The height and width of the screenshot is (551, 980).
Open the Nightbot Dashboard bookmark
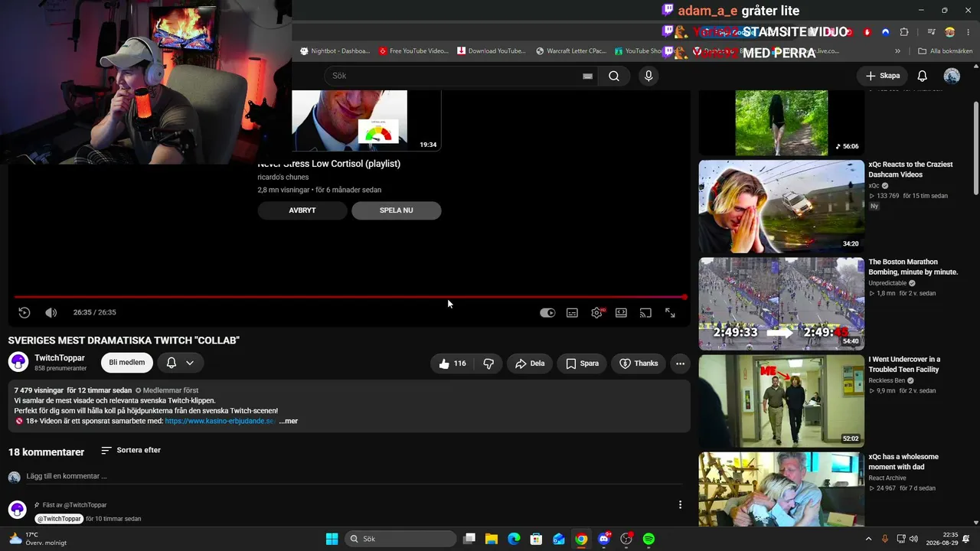pos(335,51)
